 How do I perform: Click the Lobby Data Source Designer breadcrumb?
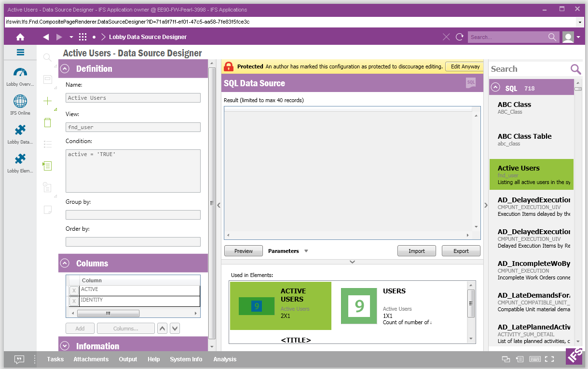point(148,37)
